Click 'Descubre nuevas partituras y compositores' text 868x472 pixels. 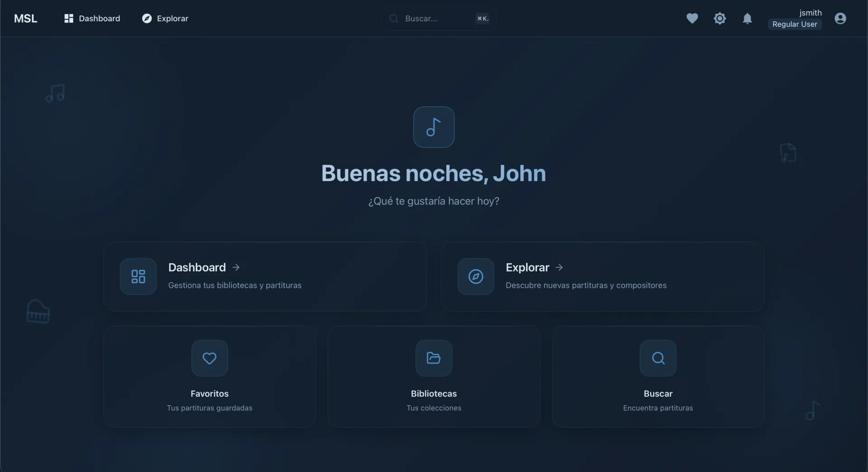(x=586, y=286)
